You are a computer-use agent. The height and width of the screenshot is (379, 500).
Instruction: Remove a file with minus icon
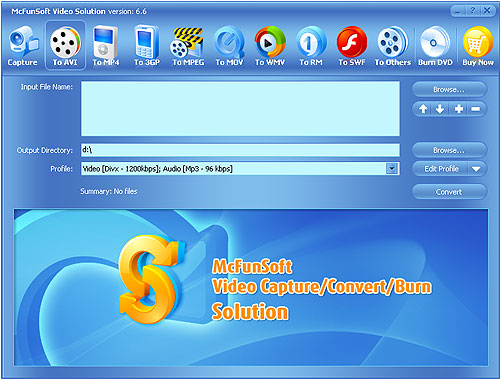tap(476, 109)
